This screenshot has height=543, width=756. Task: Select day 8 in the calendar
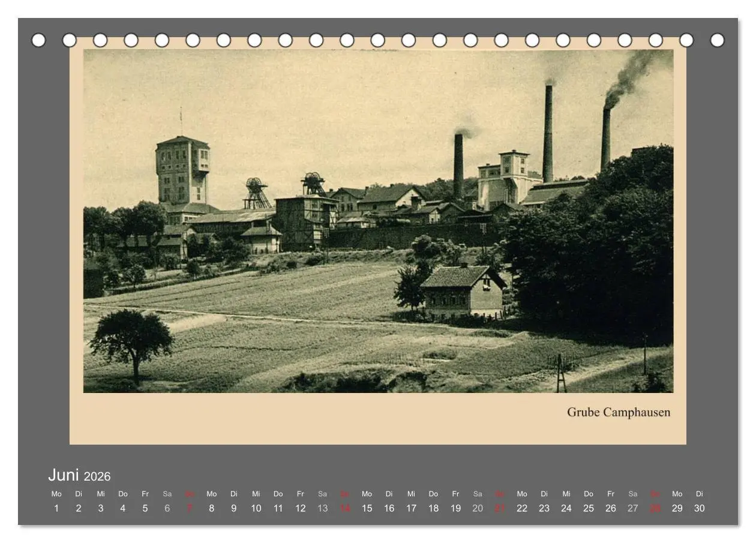212,508
